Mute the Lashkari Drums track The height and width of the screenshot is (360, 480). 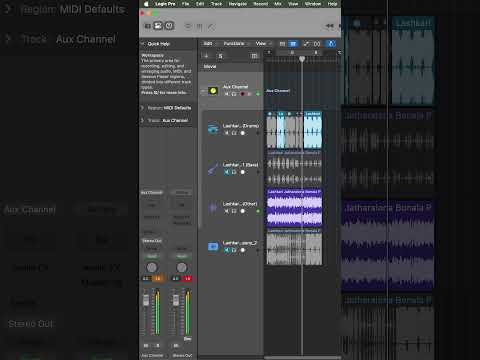[x=227, y=133]
